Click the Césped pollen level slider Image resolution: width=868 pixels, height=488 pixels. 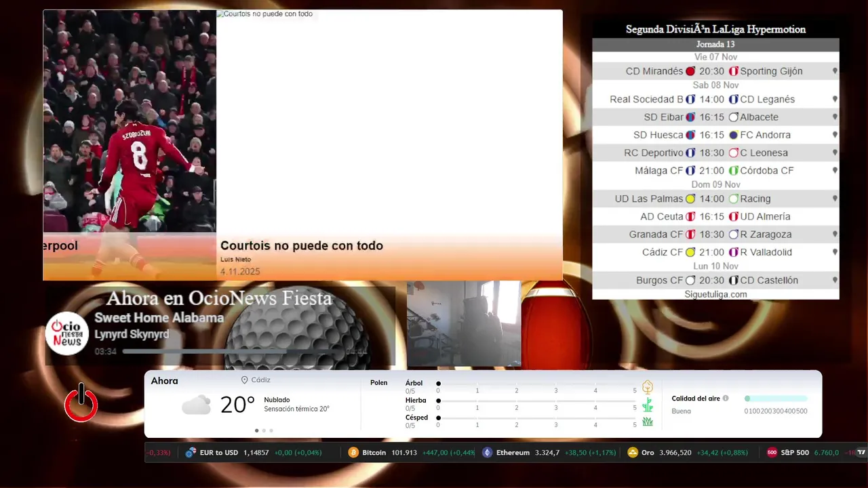536,418
